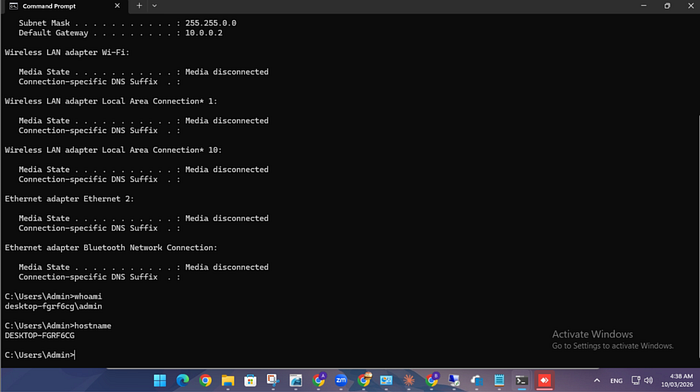Click the horizontal scrollbar at the bottom
The image size is (700, 392).
[353, 368]
